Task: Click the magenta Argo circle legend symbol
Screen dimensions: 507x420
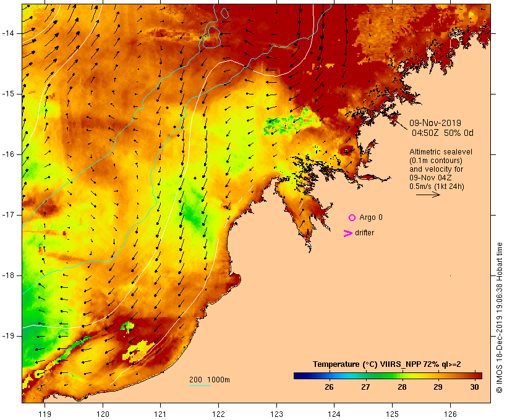Action: (352, 218)
